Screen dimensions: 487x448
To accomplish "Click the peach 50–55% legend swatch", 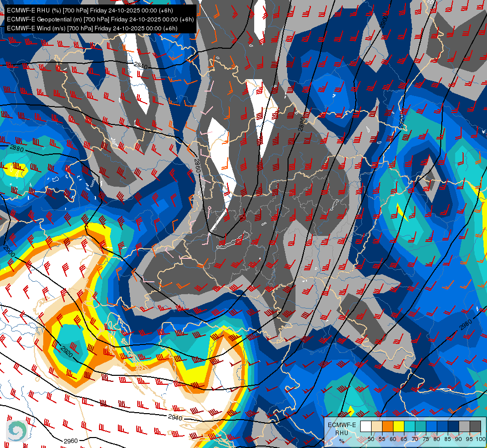I will tap(377, 426).
